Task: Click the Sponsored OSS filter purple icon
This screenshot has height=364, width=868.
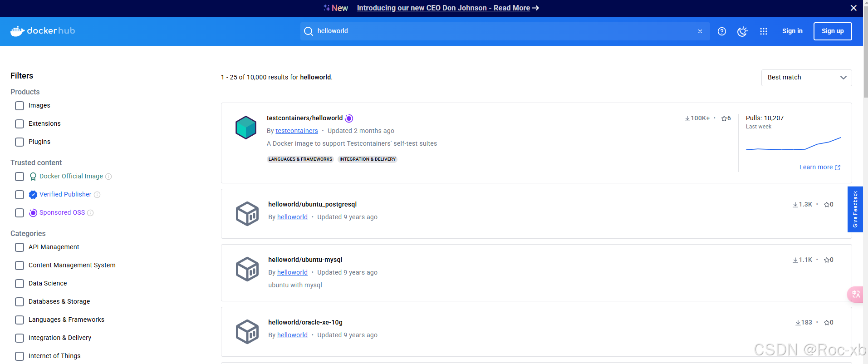Action: point(33,213)
